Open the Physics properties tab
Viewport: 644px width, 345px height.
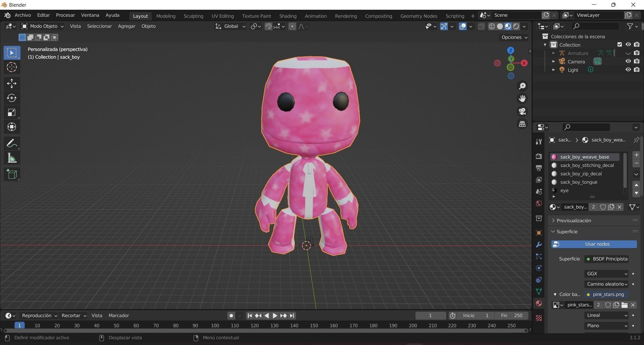(539, 268)
